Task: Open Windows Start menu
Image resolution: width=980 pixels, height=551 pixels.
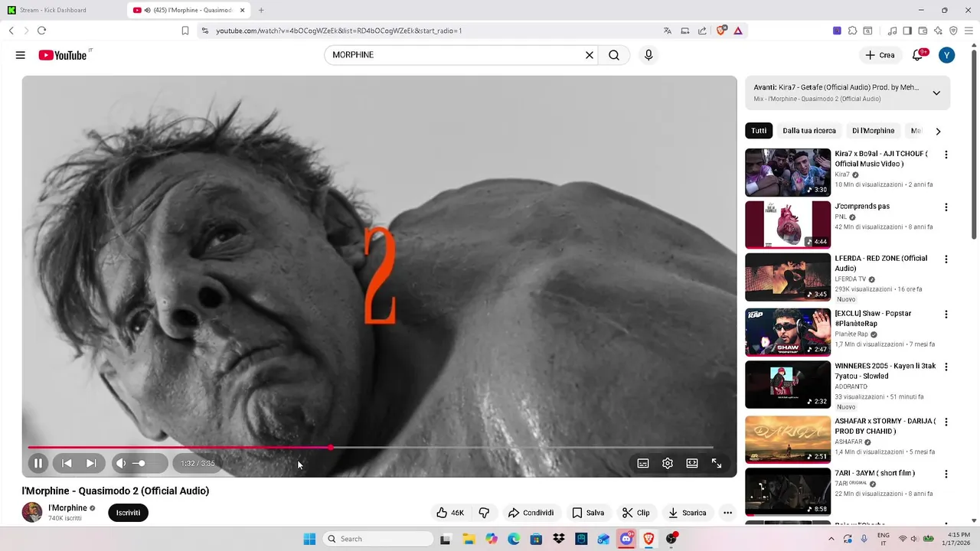Action: pos(309,539)
